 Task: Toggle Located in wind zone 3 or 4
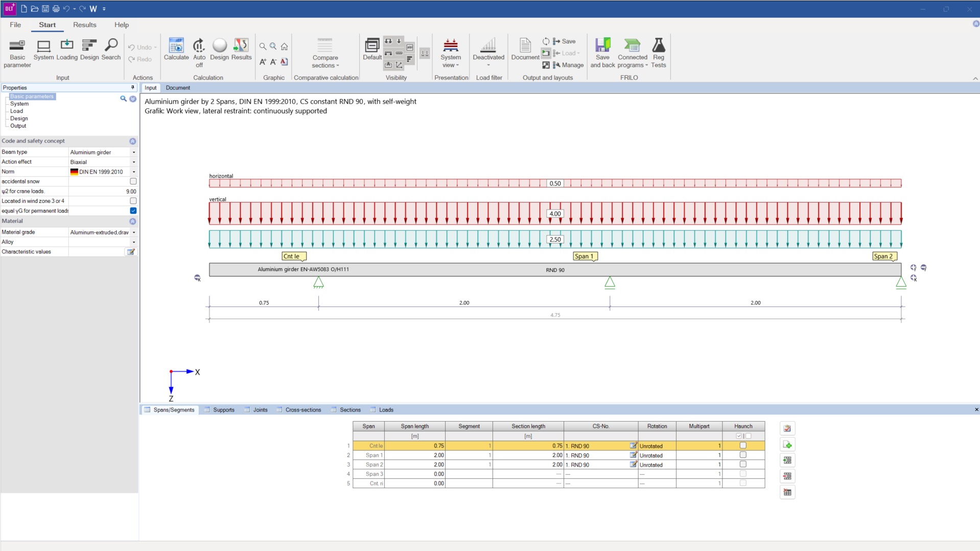[133, 201]
